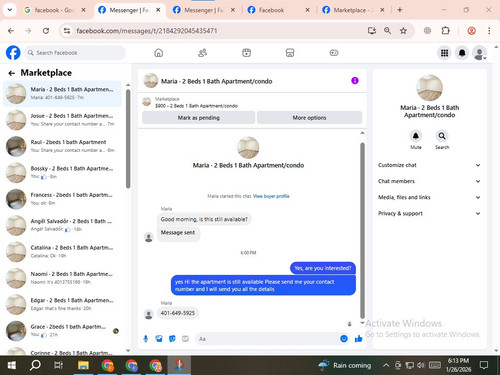Switch to facebook Google search tab
This screenshot has height=375, width=500.
tap(55, 10)
